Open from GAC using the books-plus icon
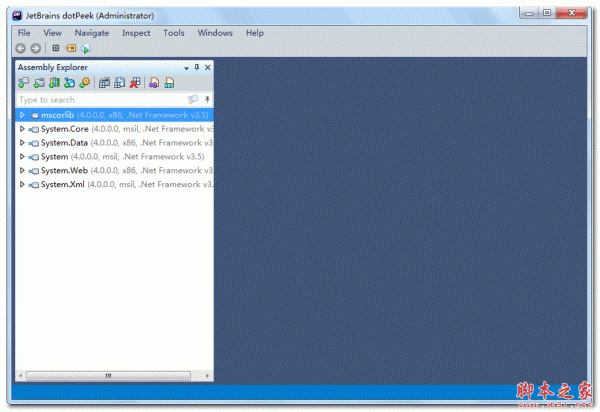600x412 pixels. click(x=54, y=83)
